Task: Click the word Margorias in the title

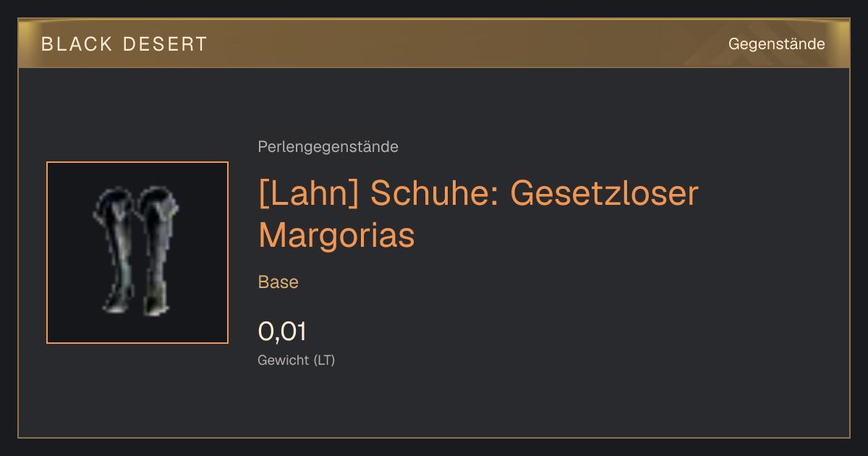Action: [x=336, y=235]
